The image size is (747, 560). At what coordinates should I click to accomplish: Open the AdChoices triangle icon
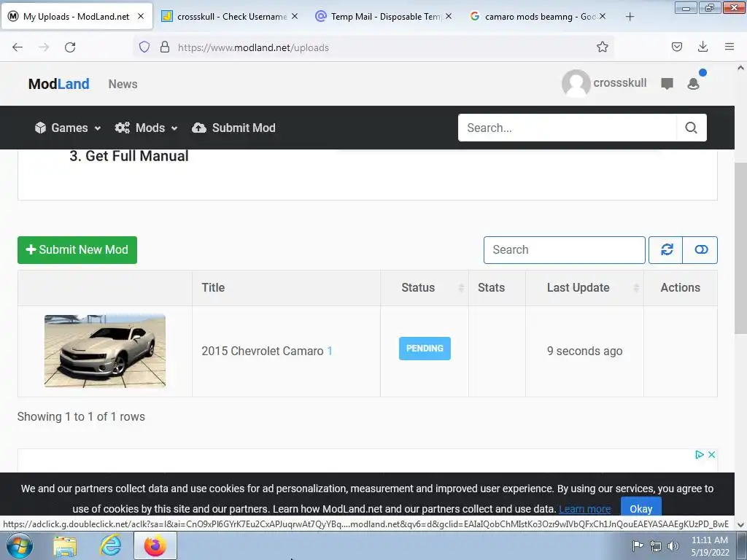point(700,455)
